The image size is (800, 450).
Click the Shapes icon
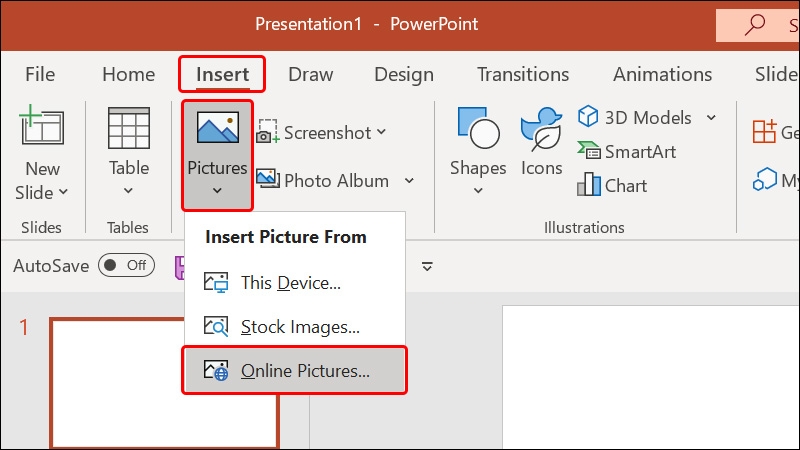478,128
